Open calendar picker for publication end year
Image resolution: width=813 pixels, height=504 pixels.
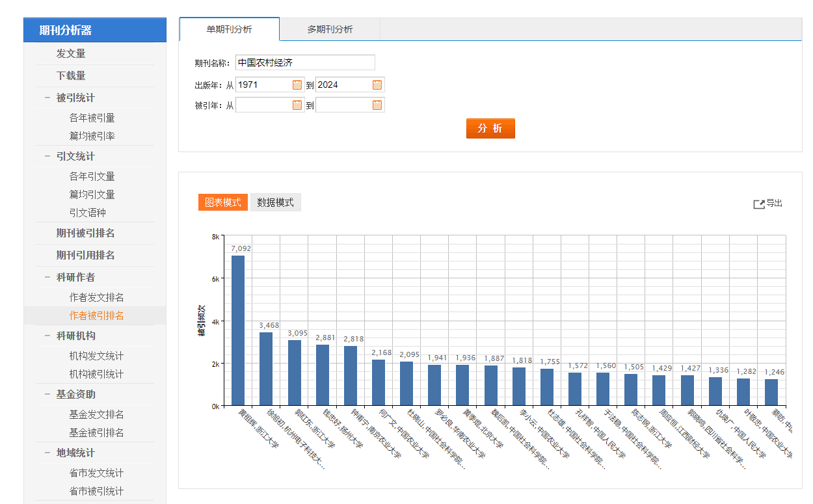coord(377,85)
